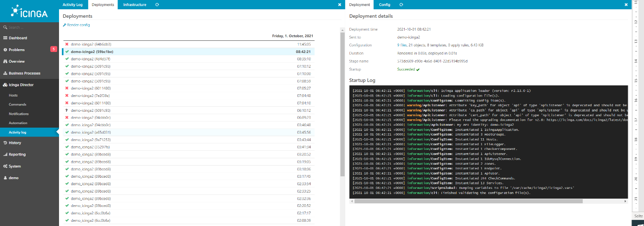Viewport: 644px width, 226px height.
Task: Click the Configuration value 9 files, 21 objects
Action: coord(440,45)
